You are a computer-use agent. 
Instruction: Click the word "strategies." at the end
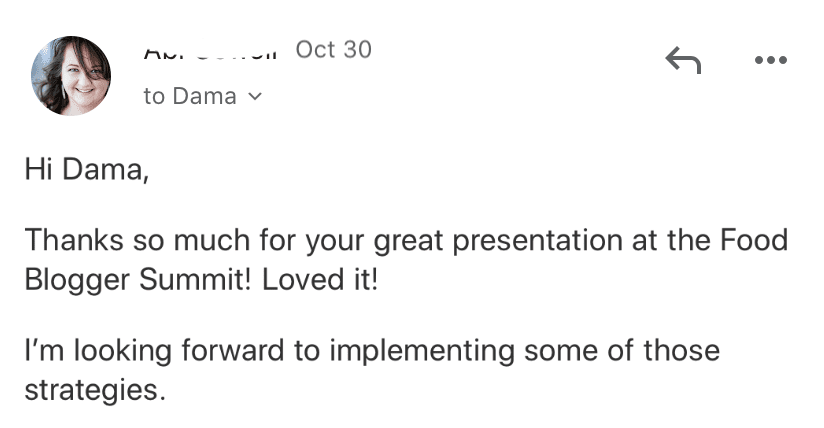pos(95,390)
